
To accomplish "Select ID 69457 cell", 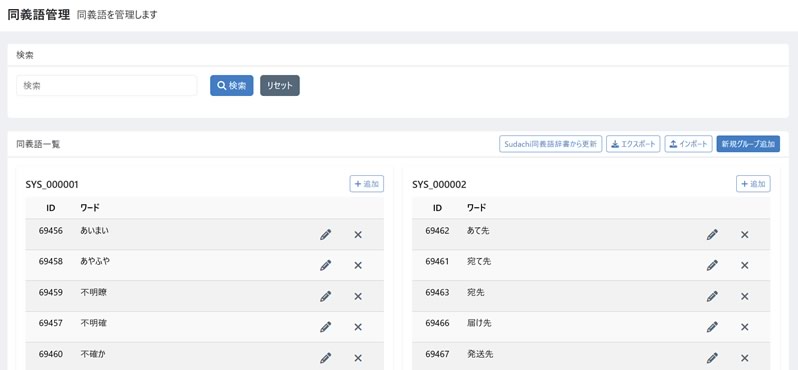I will click(51, 323).
